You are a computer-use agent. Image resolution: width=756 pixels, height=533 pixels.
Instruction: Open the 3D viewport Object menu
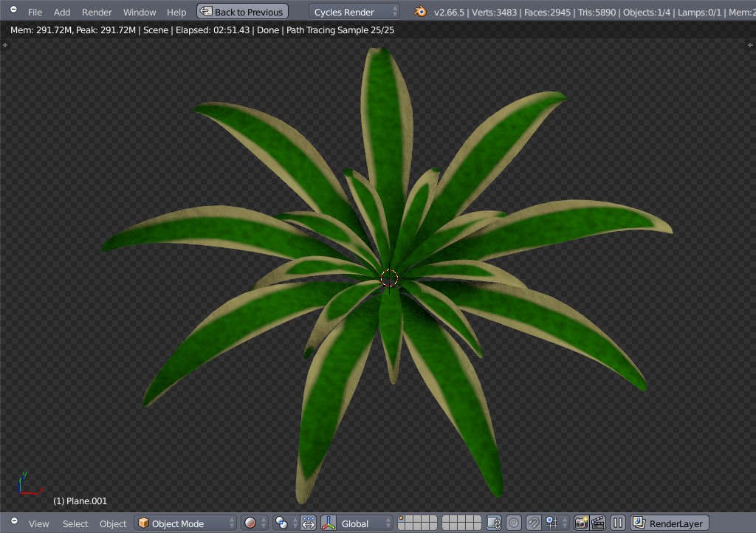point(113,524)
